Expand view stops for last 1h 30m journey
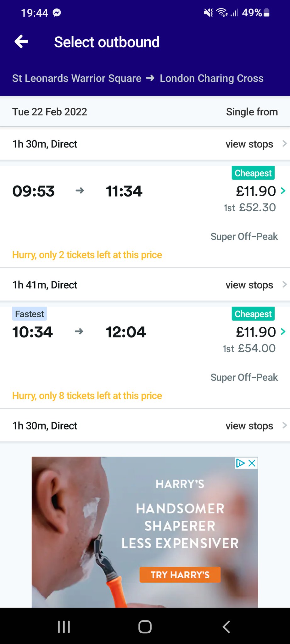The image size is (290, 644). pos(255,426)
